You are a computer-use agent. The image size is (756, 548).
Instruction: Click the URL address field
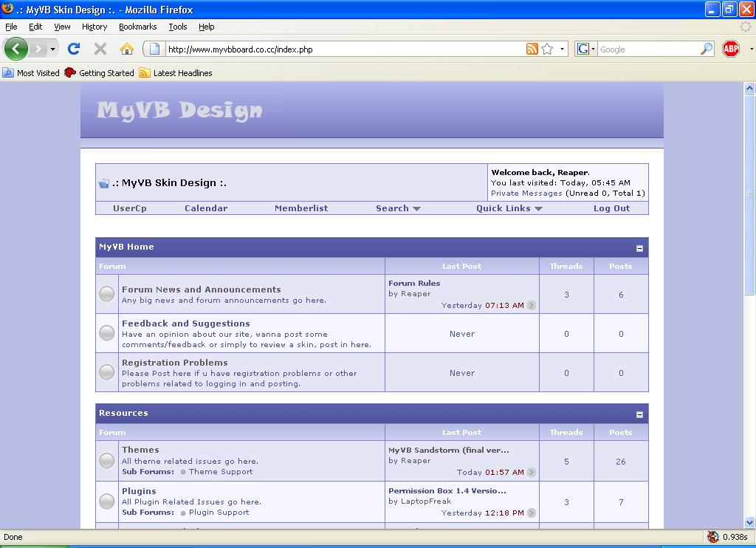click(x=340, y=49)
